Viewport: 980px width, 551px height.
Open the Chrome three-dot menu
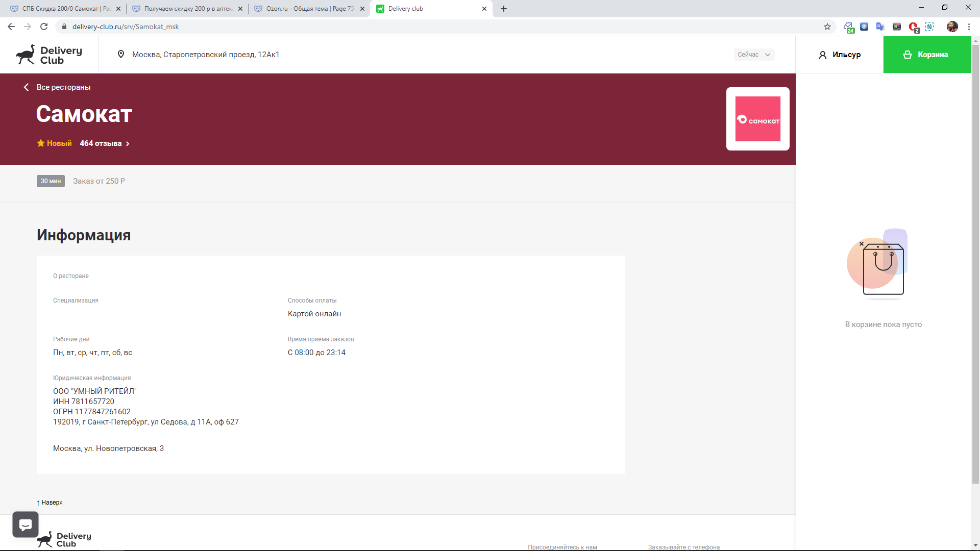(x=969, y=27)
